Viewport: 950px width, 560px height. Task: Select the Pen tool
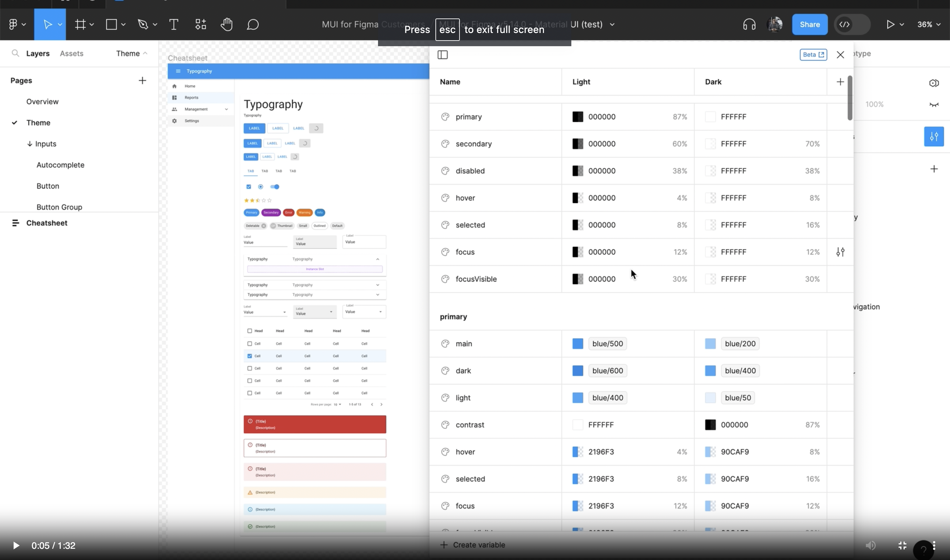click(143, 24)
